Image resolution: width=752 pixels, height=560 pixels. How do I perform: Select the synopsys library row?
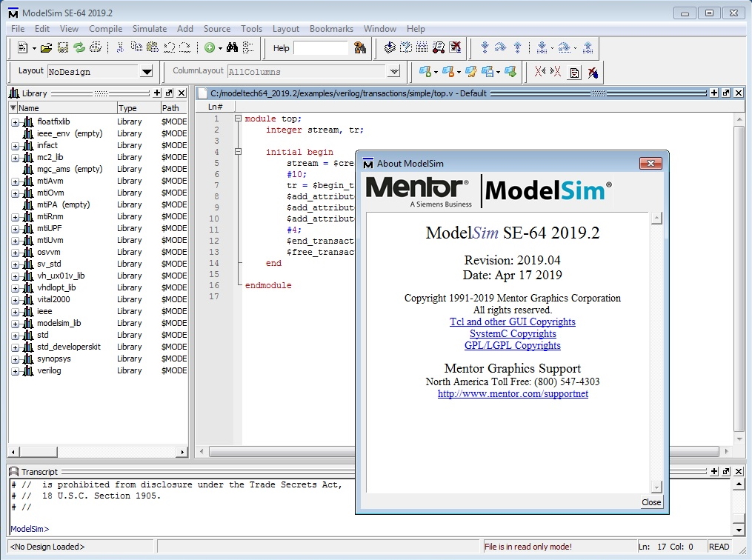(99, 359)
